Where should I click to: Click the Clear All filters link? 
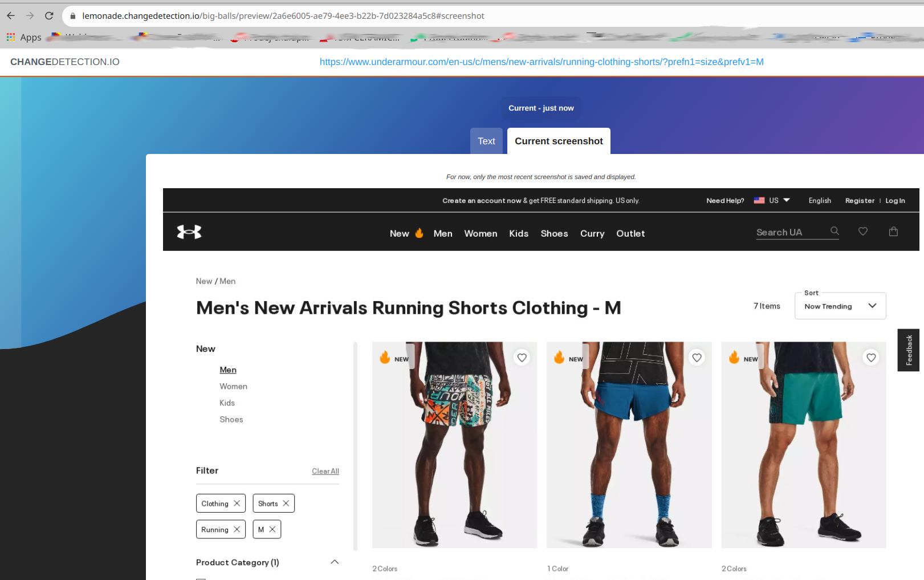[x=325, y=471]
